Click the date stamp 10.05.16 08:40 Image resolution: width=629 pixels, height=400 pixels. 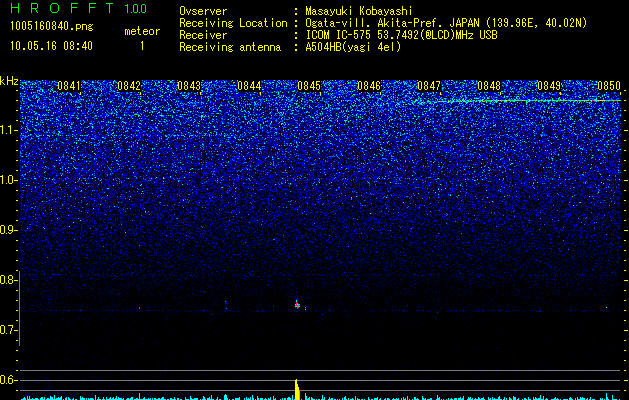(51, 46)
